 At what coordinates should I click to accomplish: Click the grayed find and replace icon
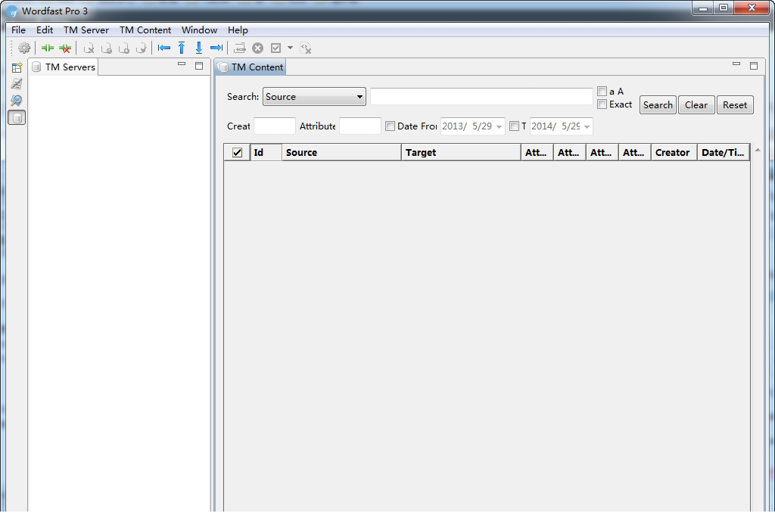[240, 48]
